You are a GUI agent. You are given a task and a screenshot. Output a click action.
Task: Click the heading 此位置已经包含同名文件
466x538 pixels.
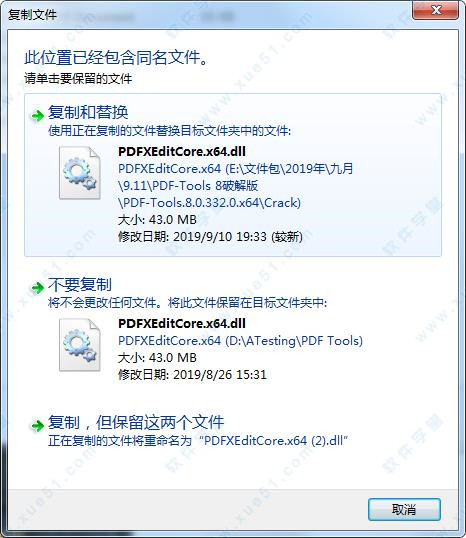116,57
